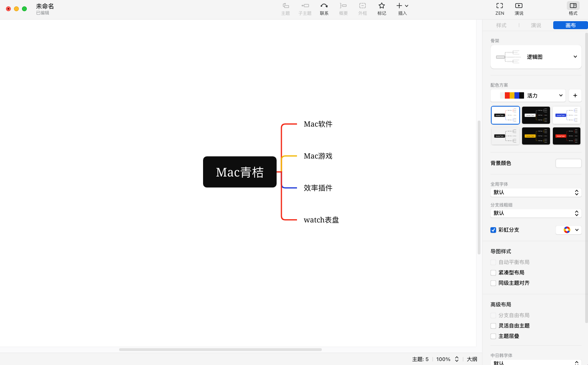Select the Relationship (联系) tool
Viewport: 588px width, 365px height.
[324, 6]
